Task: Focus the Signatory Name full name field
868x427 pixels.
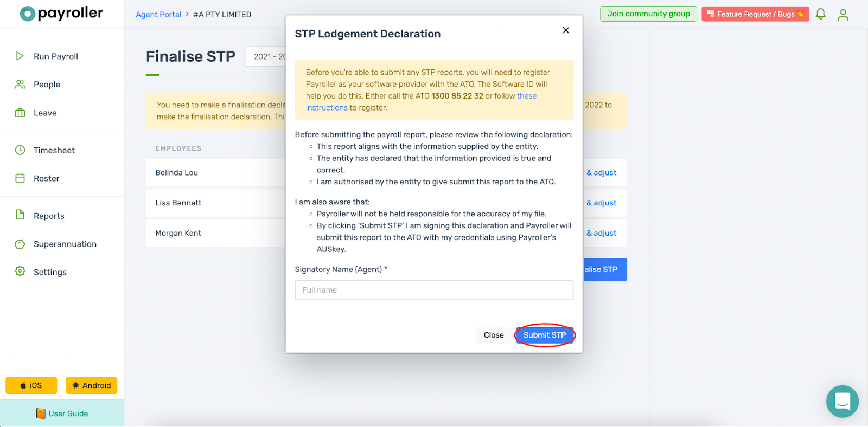Action: [434, 290]
